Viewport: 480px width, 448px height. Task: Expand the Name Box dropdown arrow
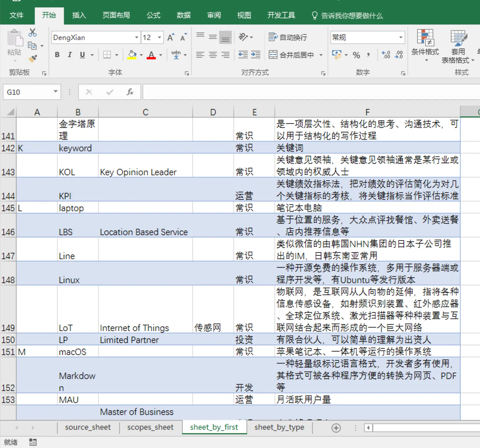[56, 92]
